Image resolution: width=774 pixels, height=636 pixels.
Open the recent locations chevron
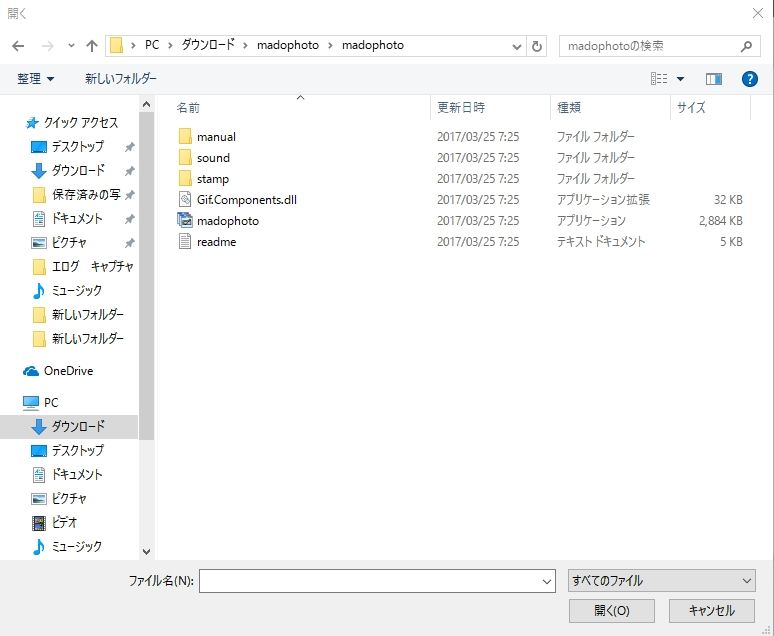[71, 46]
